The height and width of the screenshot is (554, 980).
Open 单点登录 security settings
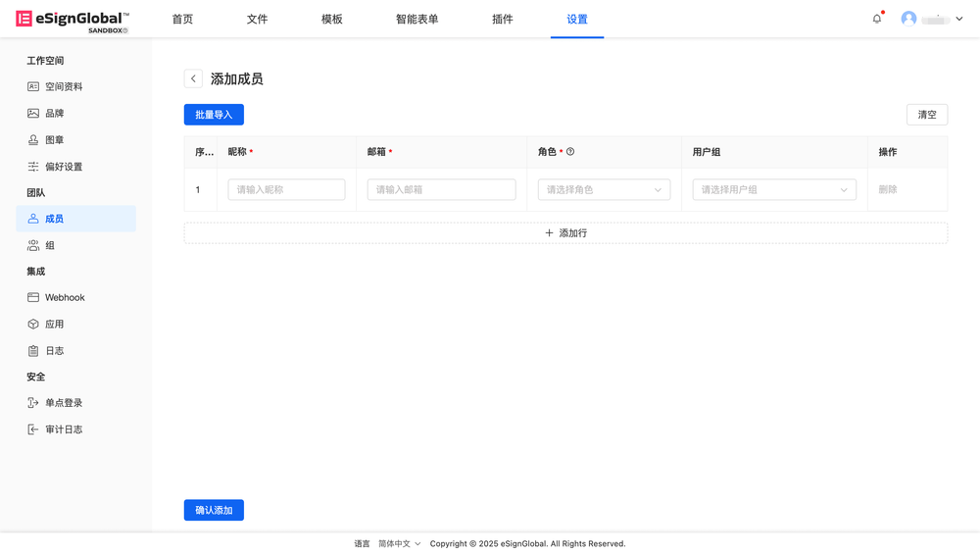click(x=64, y=403)
